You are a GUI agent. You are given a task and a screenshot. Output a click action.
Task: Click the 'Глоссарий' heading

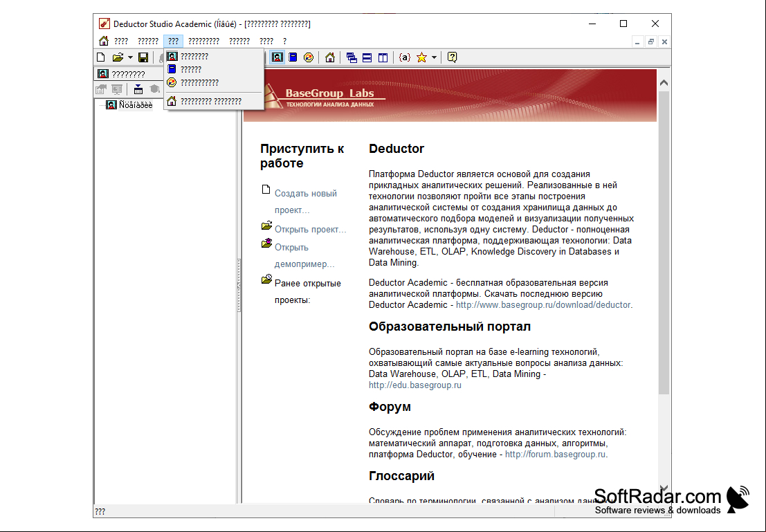[401, 476]
